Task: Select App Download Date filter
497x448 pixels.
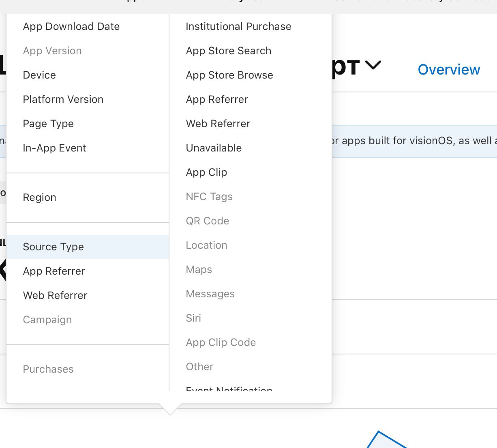Action: (71, 27)
